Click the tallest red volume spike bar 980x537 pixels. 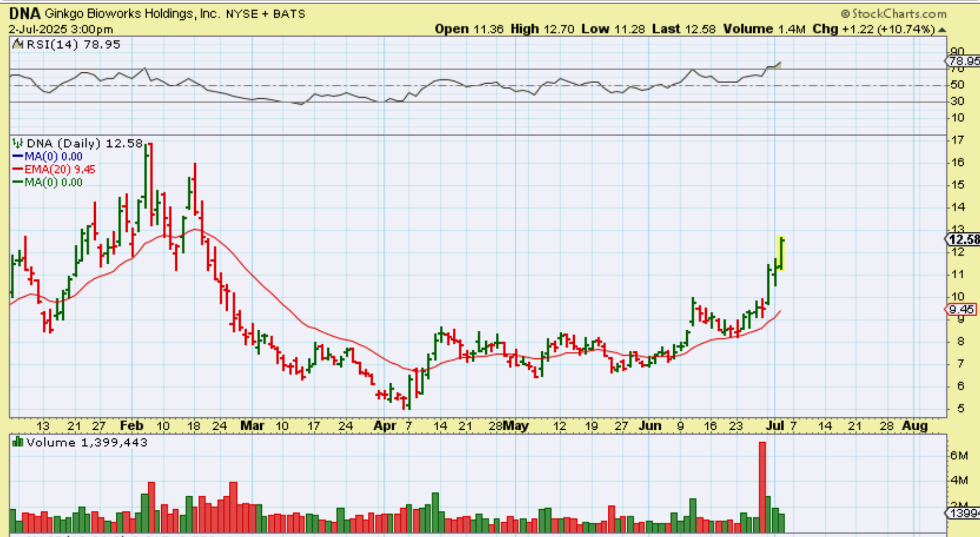click(762, 487)
